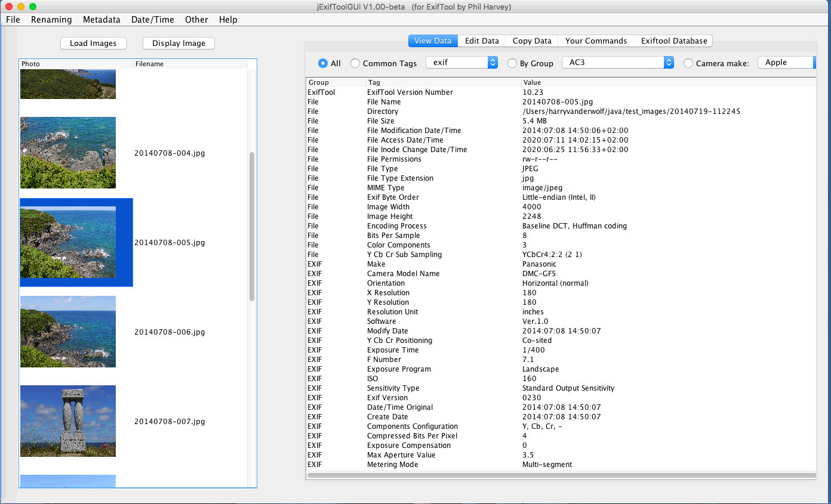The height and width of the screenshot is (504, 831).
Task: Open the Other menu
Action: coord(196,19)
